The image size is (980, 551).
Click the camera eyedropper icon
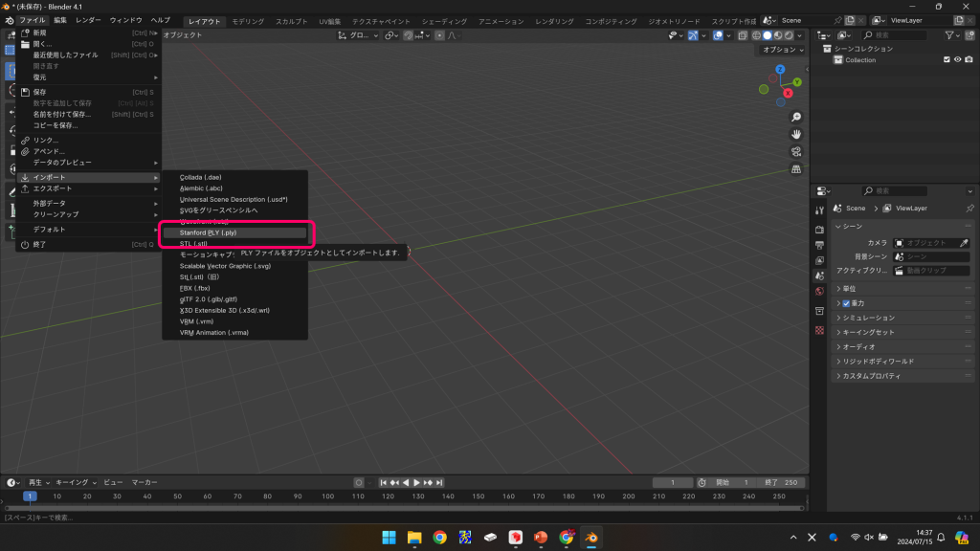[x=964, y=243]
